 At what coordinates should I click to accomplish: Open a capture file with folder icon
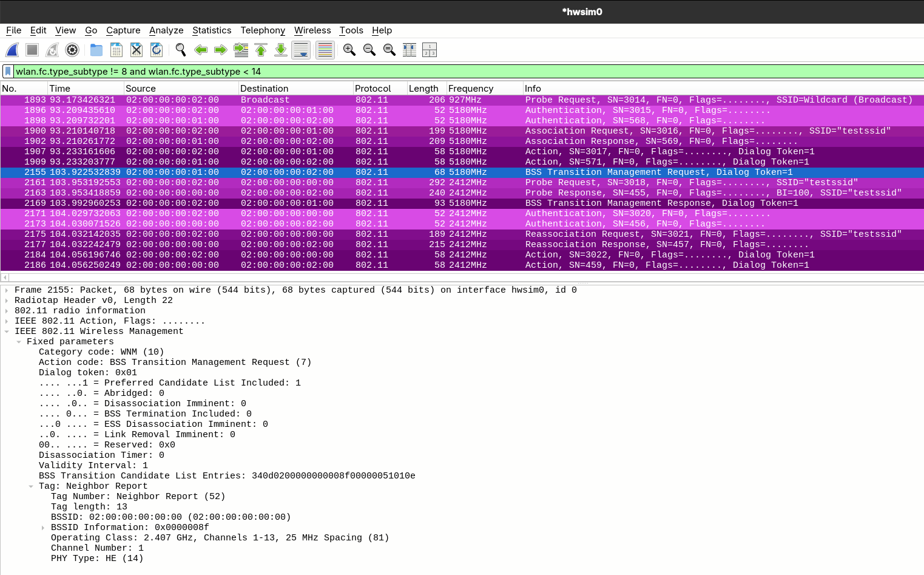[x=96, y=50]
